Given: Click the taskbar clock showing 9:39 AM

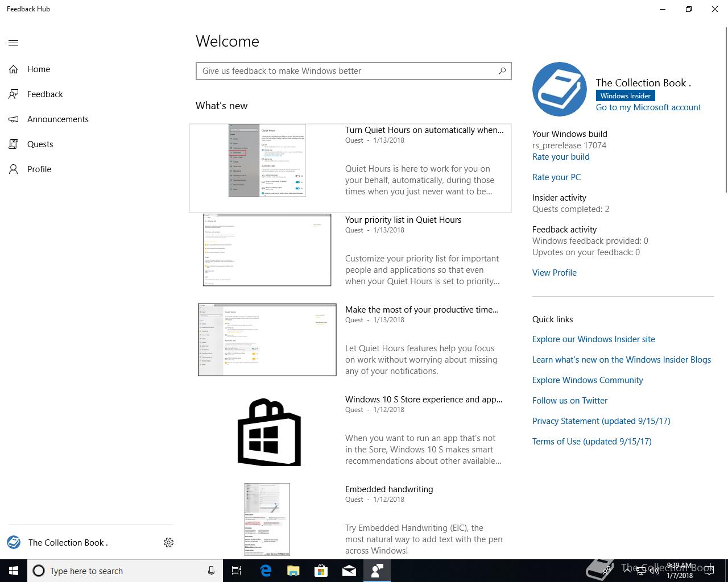Looking at the screenshot, I should 680,571.
